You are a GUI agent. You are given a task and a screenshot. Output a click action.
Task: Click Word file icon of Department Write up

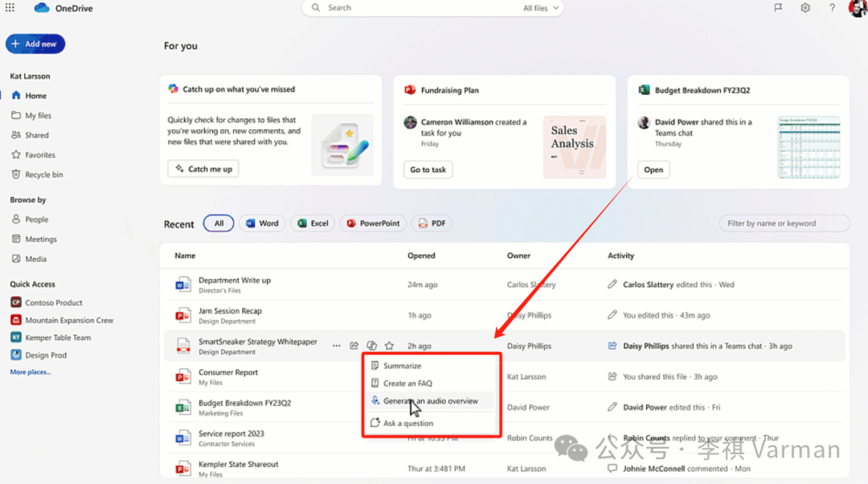tap(182, 285)
